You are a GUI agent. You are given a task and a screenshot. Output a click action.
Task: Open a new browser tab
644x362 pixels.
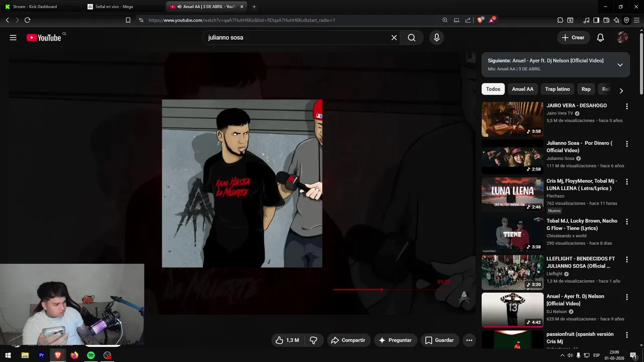254,7
